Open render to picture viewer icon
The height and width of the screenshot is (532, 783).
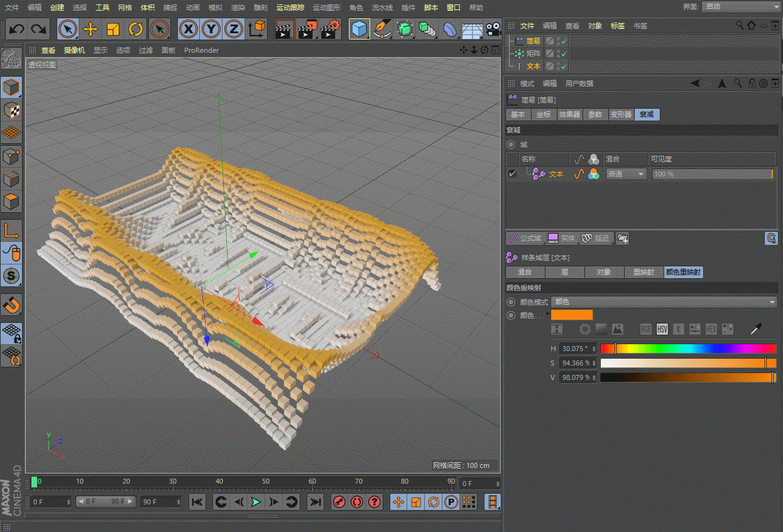(307, 29)
